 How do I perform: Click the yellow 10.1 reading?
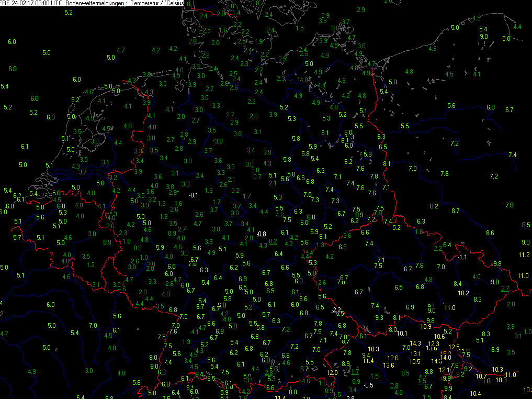[x=402, y=333]
